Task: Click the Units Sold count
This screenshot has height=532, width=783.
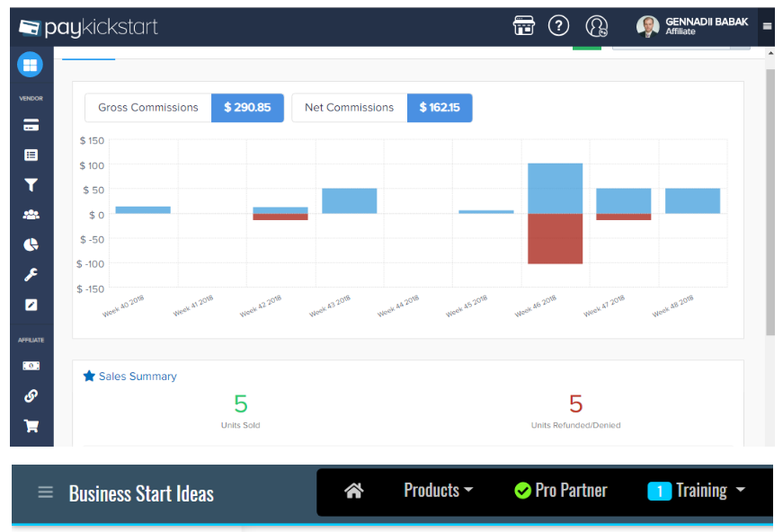Action: pos(241,403)
